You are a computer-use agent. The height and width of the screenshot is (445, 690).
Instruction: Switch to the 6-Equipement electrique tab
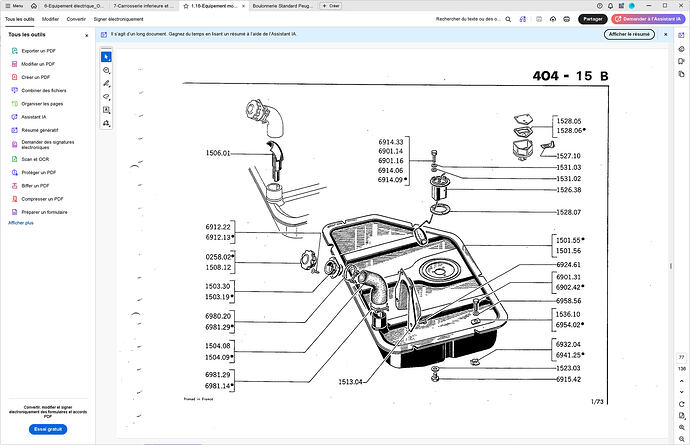(74, 6)
